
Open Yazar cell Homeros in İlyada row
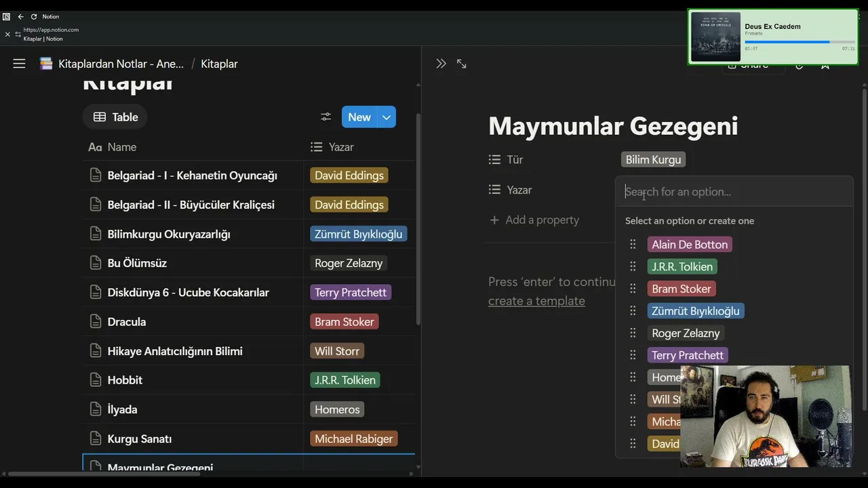(x=337, y=409)
